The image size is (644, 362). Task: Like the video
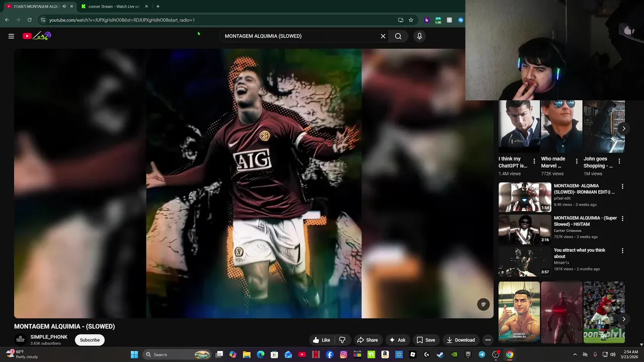pos(321,340)
